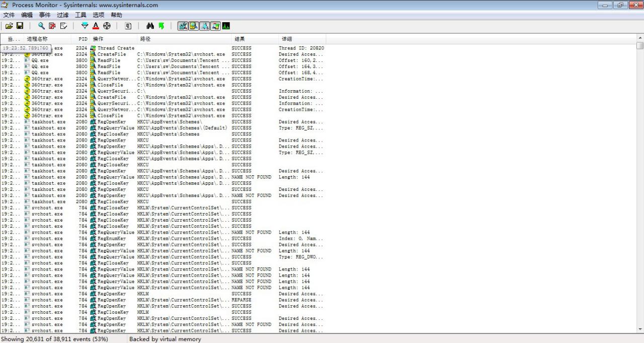Click the Autoscroll toolbar icon

point(52,26)
